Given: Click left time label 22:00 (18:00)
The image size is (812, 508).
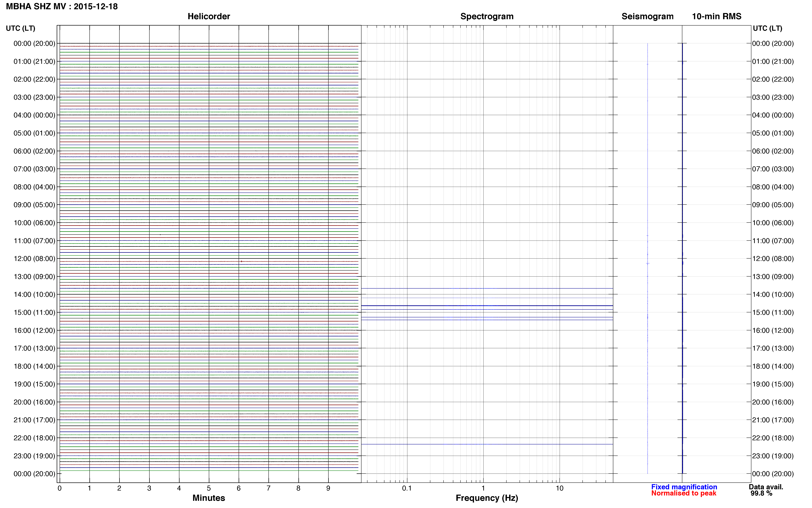Looking at the screenshot, I should pyautogui.click(x=34, y=438).
